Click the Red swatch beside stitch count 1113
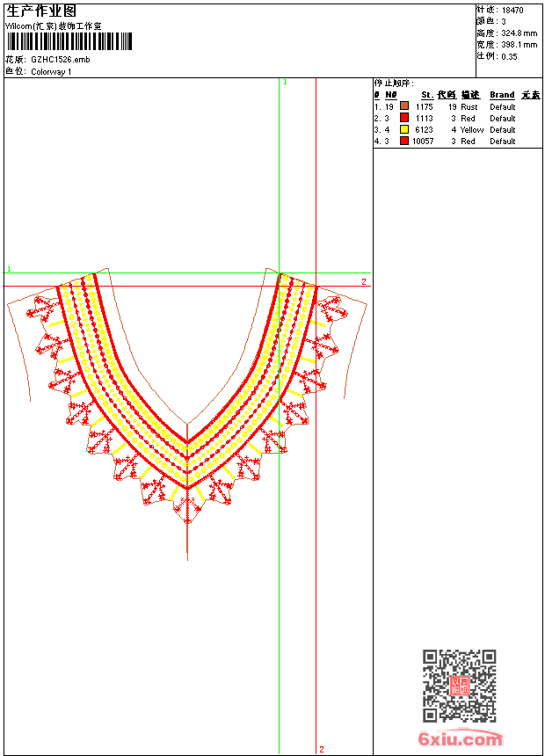Screen dimensions: 545x756 point(404,118)
